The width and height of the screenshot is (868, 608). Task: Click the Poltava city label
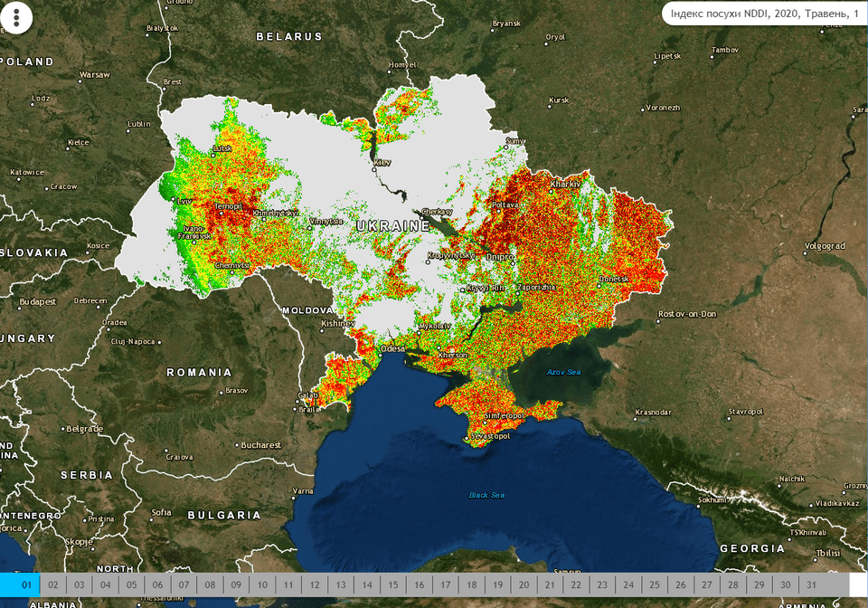(505, 204)
